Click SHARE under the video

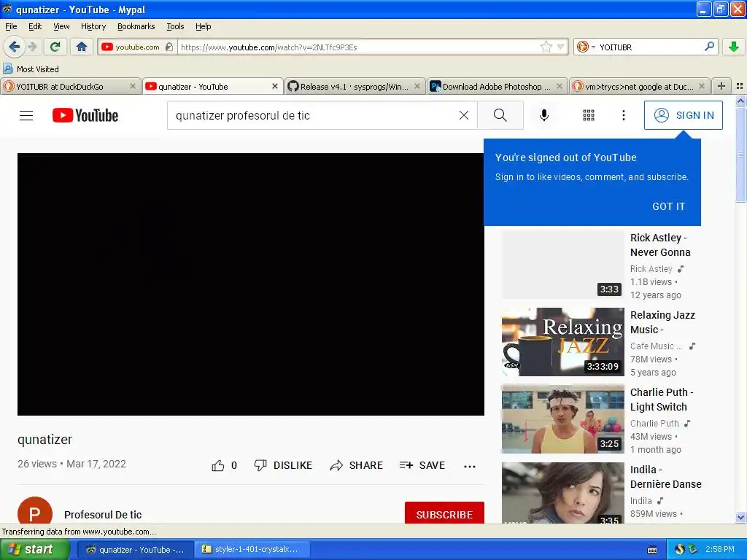(x=356, y=465)
